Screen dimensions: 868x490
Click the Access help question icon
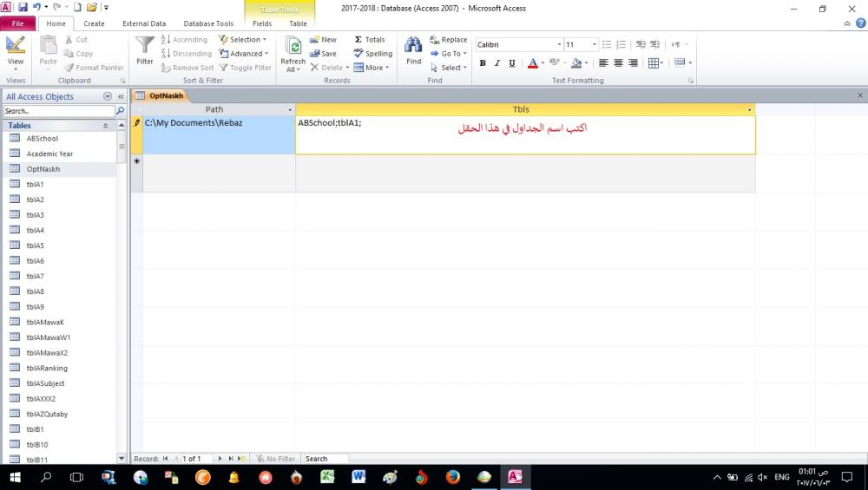tap(860, 23)
